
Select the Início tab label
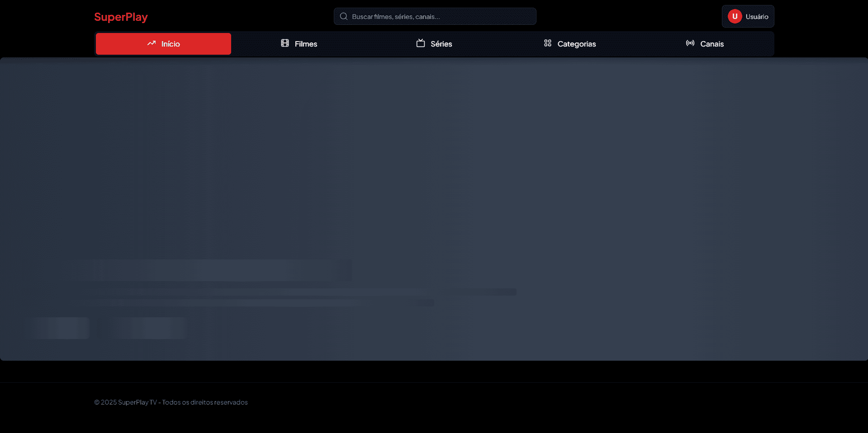pyautogui.click(x=171, y=44)
